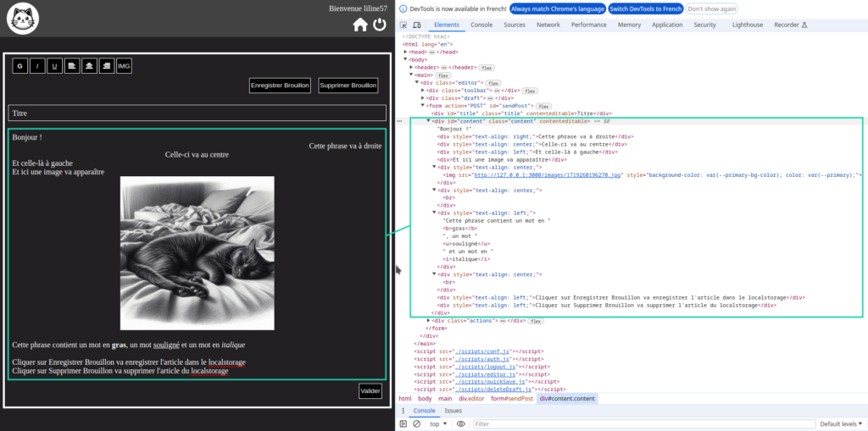
Task: Clear the console with the ban icon
Action: pyautogui.click(x=417, y=424)
